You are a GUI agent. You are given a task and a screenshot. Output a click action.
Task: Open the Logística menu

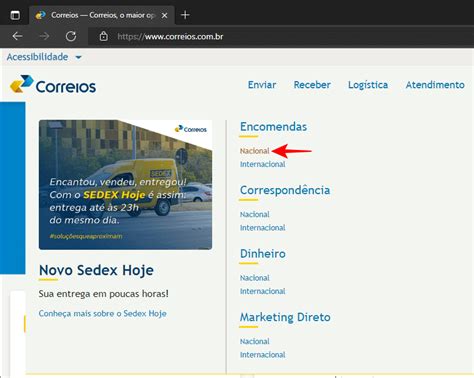coord(368,85)
